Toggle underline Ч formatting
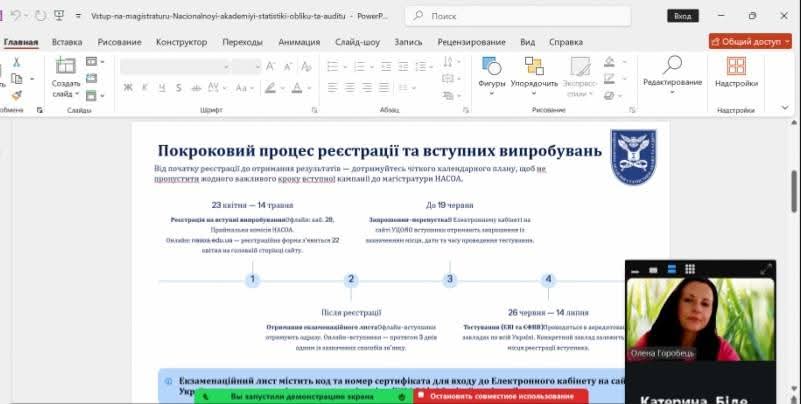The width and height of the screenshot is (801, 404). (158, 87)
